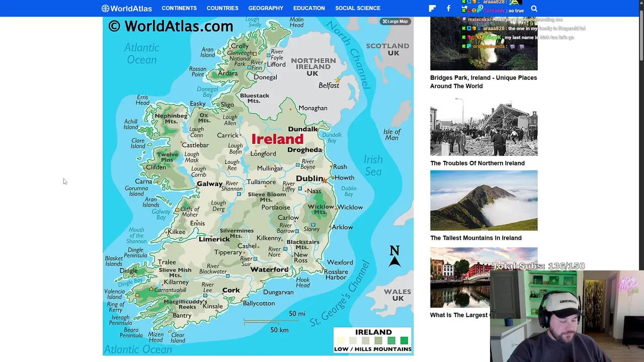Click the Waterford label on map
This screenshot has width=644, height=362.
[269, 269]
